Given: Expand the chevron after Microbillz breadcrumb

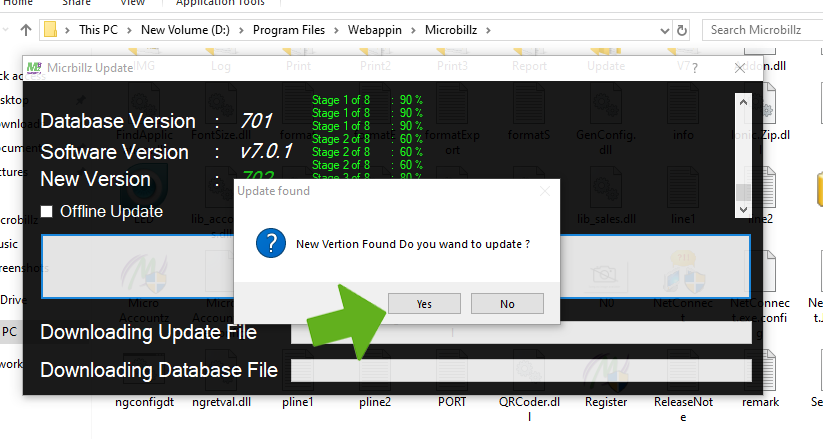Looking at the screenshot, I should [488, 30].
